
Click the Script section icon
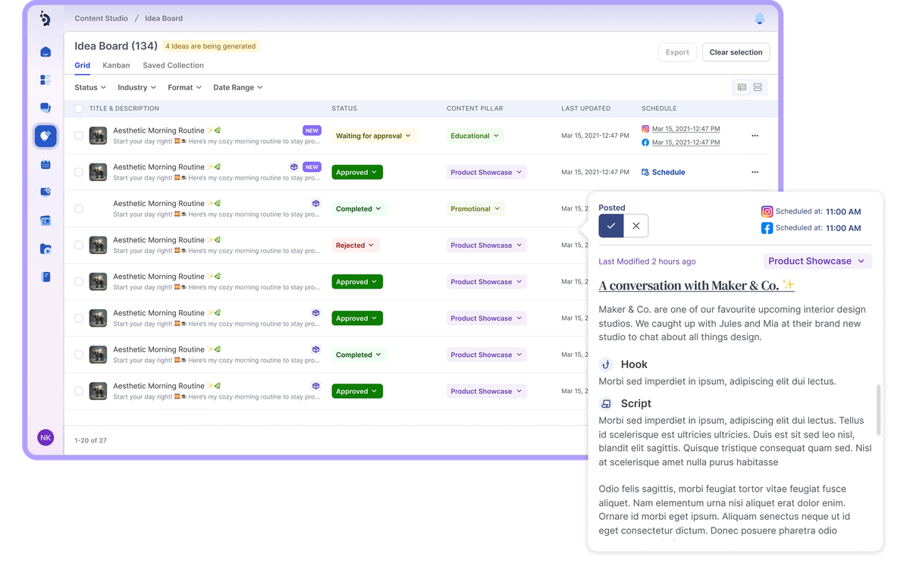point(606,404)
